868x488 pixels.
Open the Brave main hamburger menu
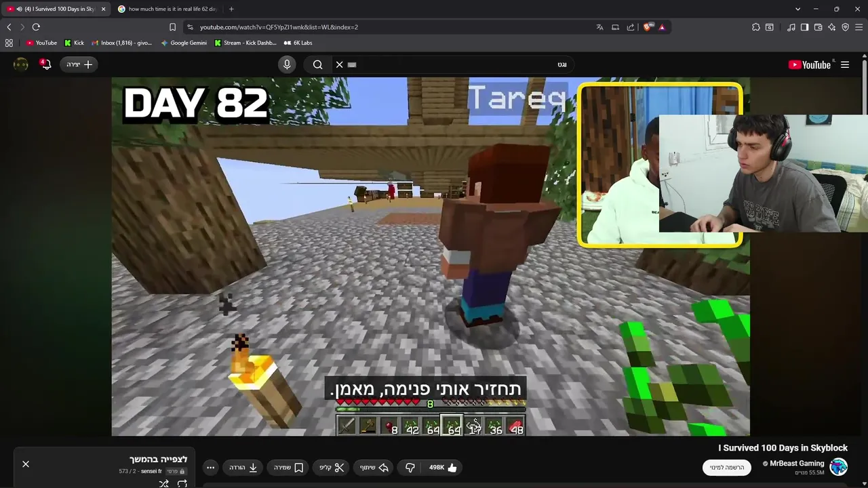click(859, 27)
